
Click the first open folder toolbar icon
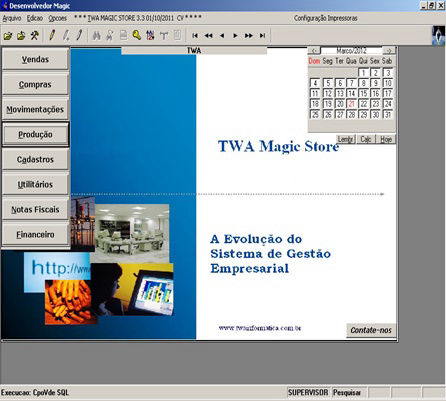click(x=8, y=35)
